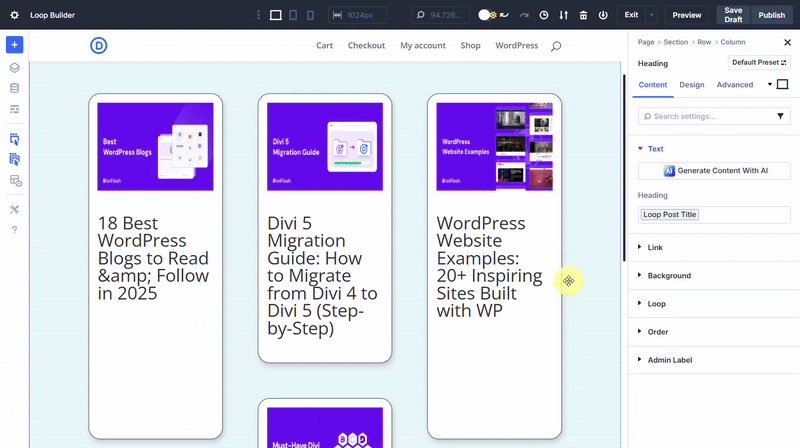Viewport: 800px width, 448px height.
Task: Click the header search magnifier
Action: coord(556,46)
